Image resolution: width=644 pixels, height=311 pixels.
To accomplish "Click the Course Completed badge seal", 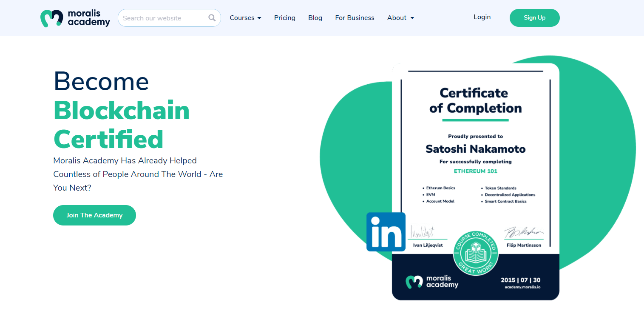I will 475,253.
